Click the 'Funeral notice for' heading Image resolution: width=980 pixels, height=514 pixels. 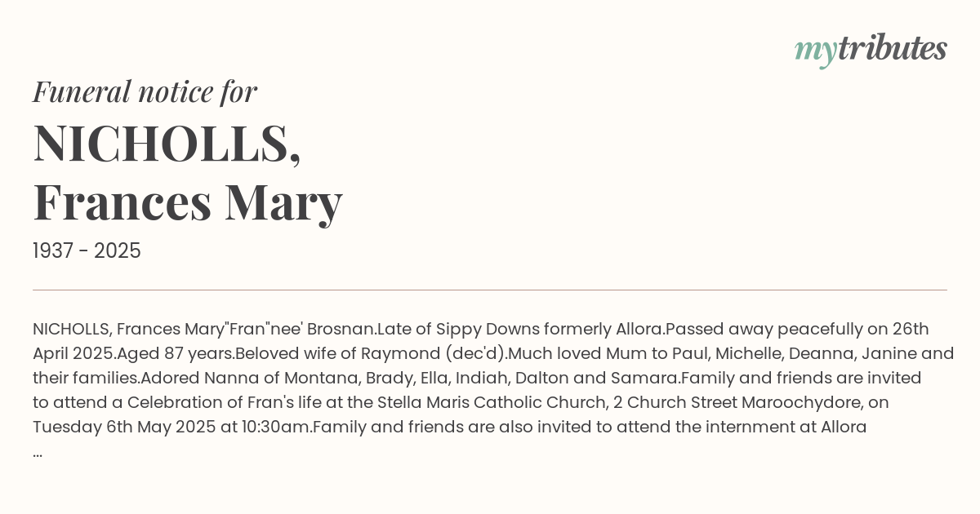tap(145, 91)
